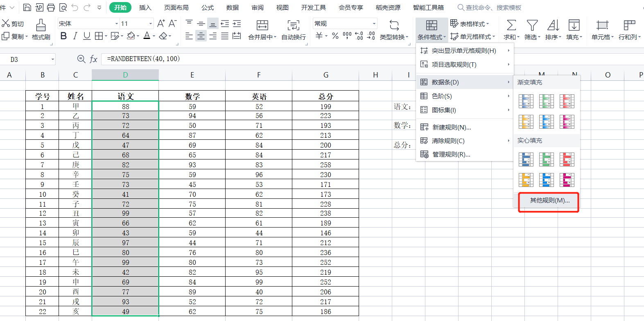This screenshot has height=321, width=644.
Task: Click the Print icon in quick access bar
Action: [x=51, y=7]
